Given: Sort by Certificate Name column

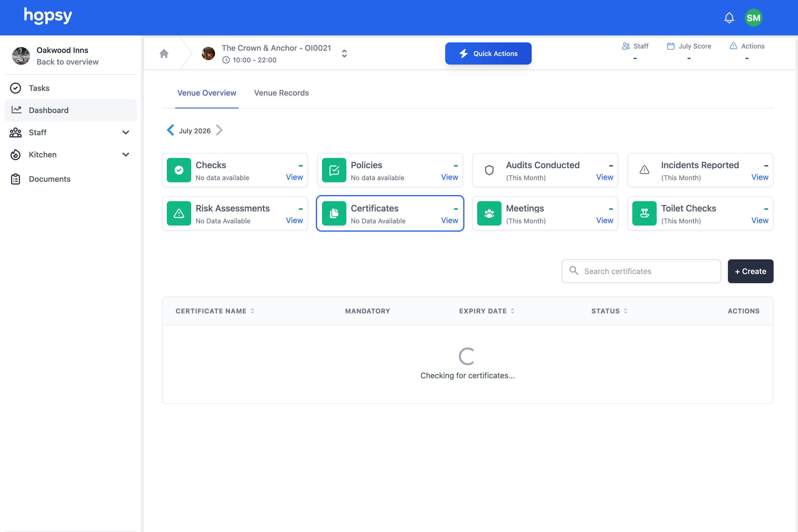Looking at the screenshot, I should (215, 311).
